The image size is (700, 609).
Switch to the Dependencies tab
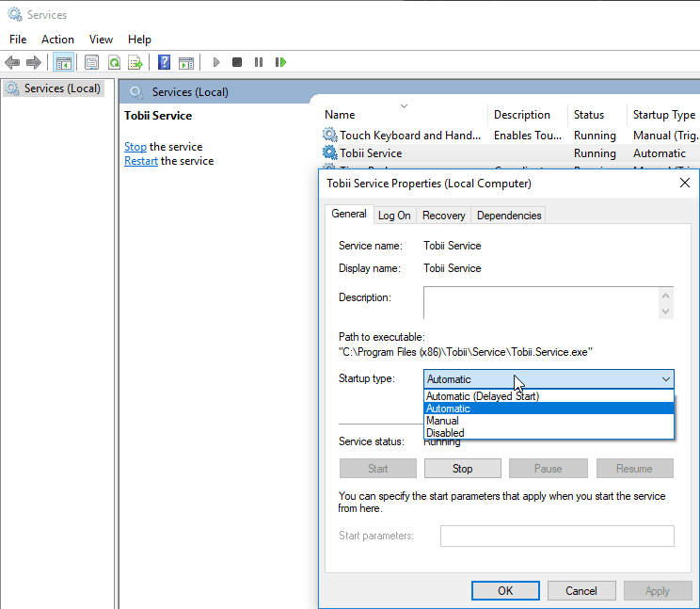pyautogui.click(x=509, y=216)
